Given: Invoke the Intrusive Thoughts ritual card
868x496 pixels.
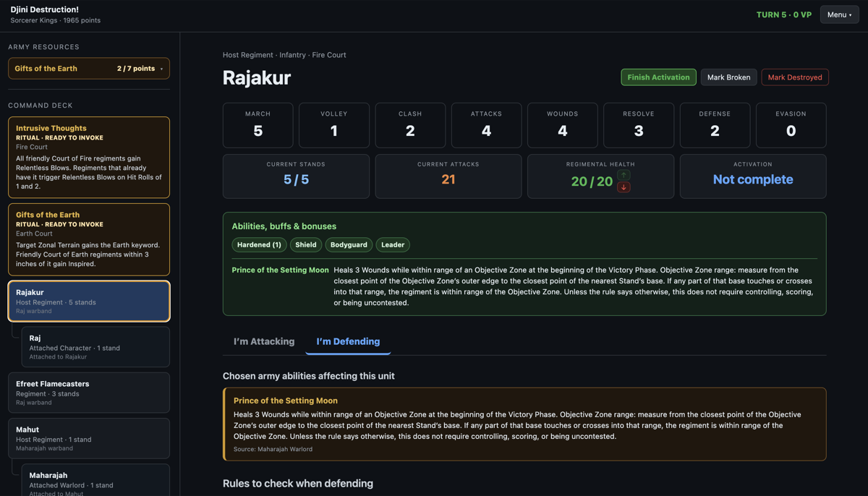Looking at the screenshot, I should [x=89, y=157].
